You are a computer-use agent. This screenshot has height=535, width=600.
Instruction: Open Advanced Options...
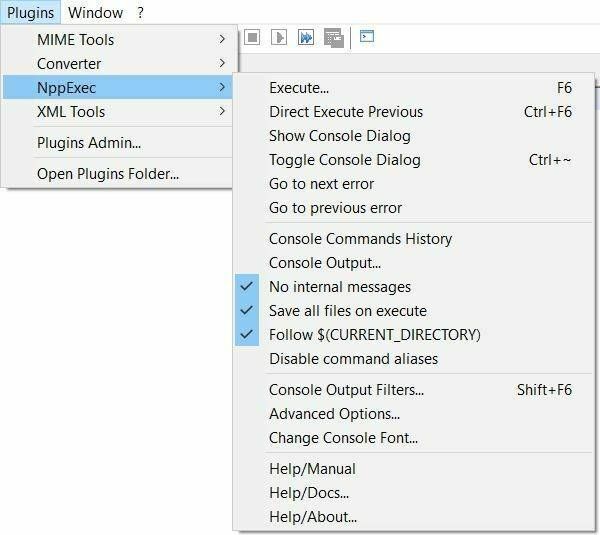click(414, 414)
